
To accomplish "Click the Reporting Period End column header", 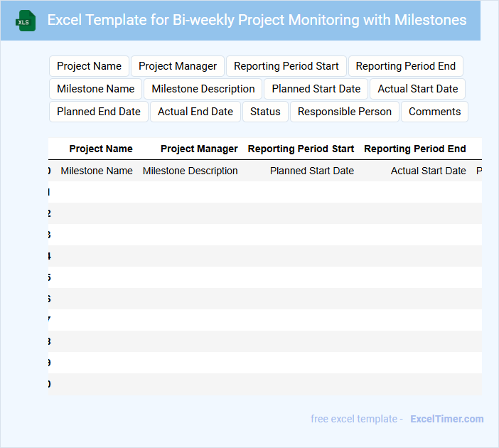I will click(x=415, y=149).
